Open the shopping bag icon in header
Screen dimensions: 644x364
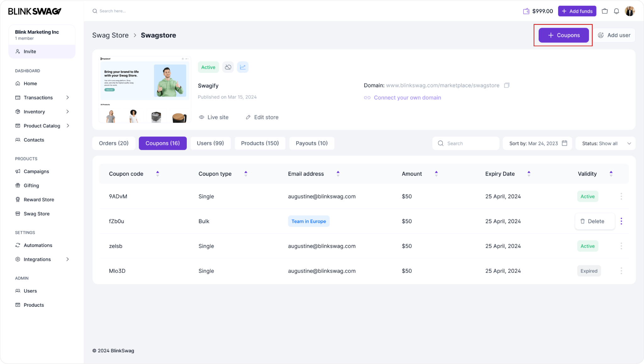click(x=605, y=11)
